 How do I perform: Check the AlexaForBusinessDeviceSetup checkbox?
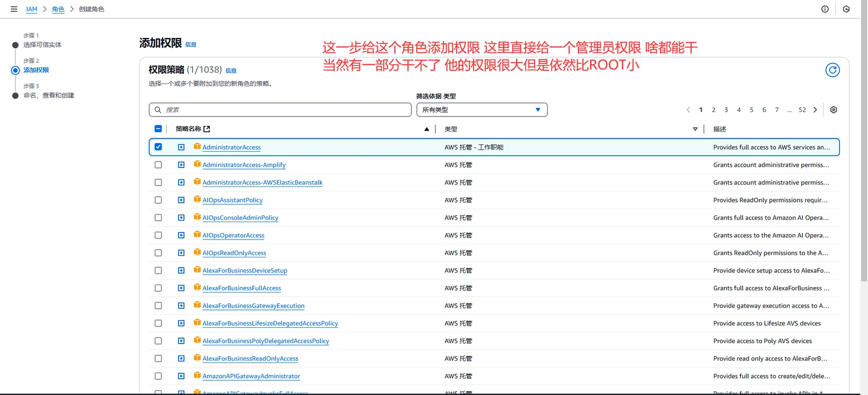[x=158, y=270]
